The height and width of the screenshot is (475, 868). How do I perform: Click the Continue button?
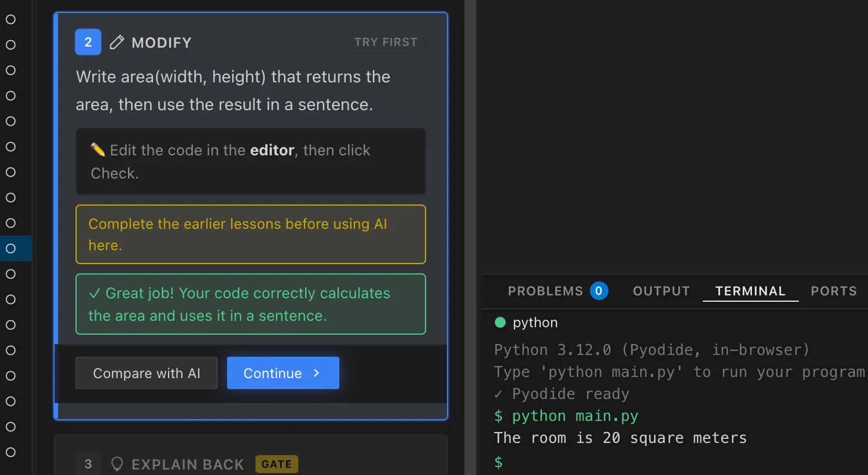pos(283,373)
